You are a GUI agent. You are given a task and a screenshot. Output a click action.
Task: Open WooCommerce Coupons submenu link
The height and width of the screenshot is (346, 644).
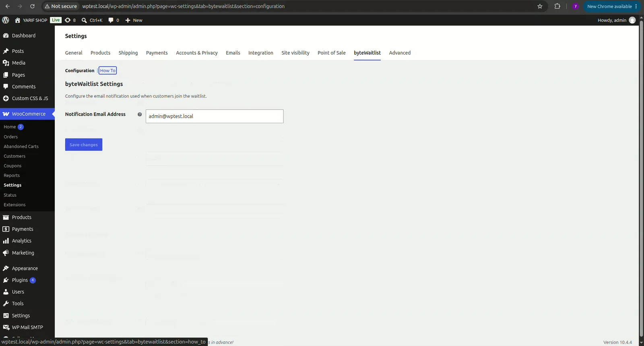click(x=12, y=166)
